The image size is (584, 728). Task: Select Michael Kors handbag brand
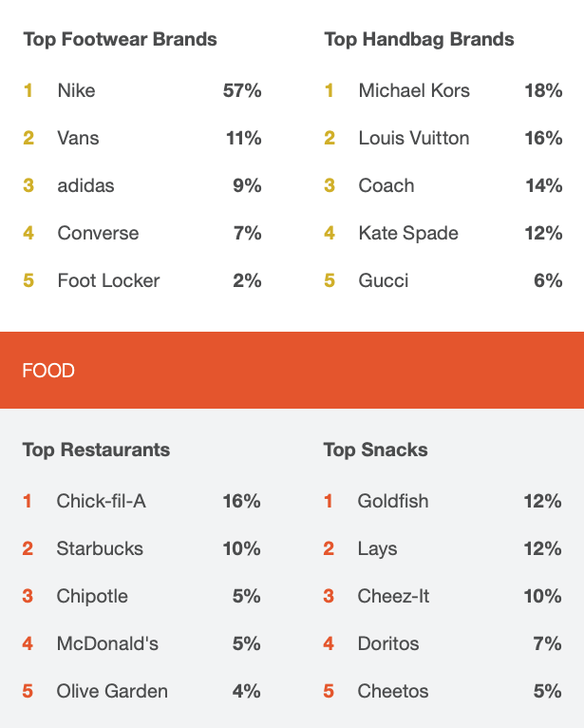click(414, 91)
